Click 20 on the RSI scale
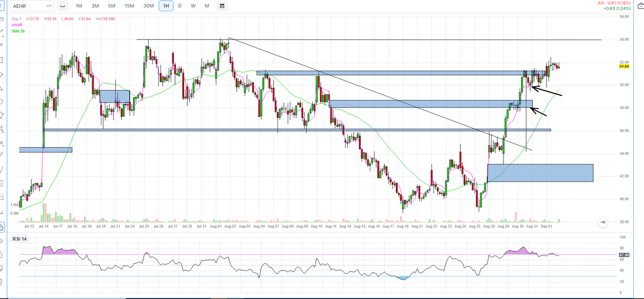 click(x=621, y=282)
